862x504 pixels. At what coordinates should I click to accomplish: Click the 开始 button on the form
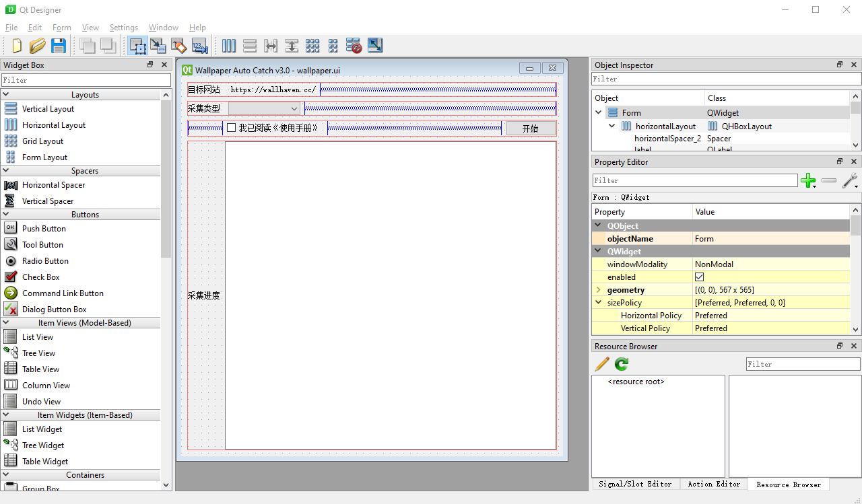[531, 129]
